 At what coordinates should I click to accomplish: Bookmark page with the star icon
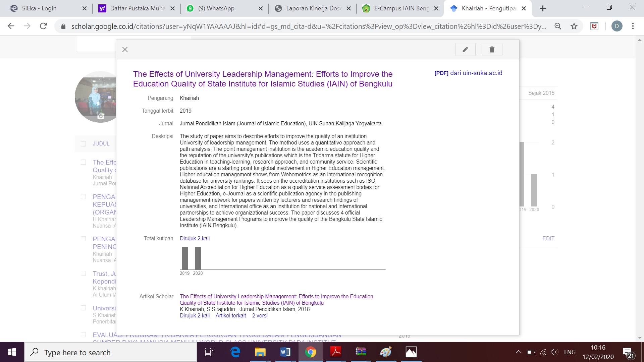(x=574, y=26)
